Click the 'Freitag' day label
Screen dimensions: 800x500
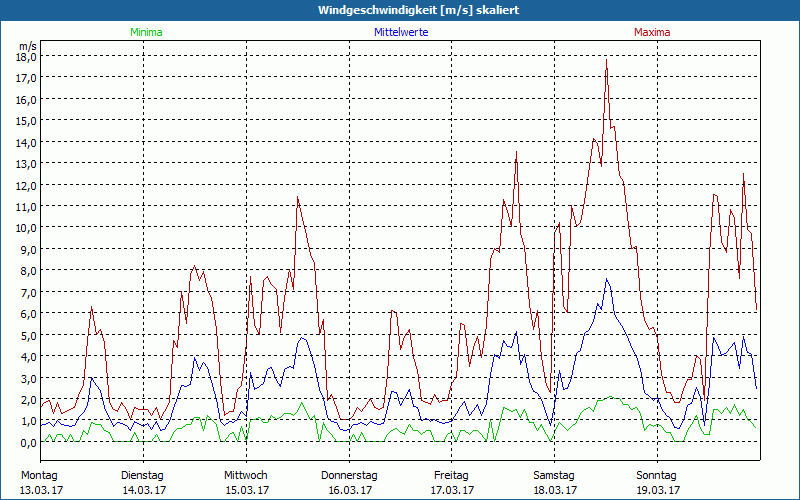click(x=451, y=476)
